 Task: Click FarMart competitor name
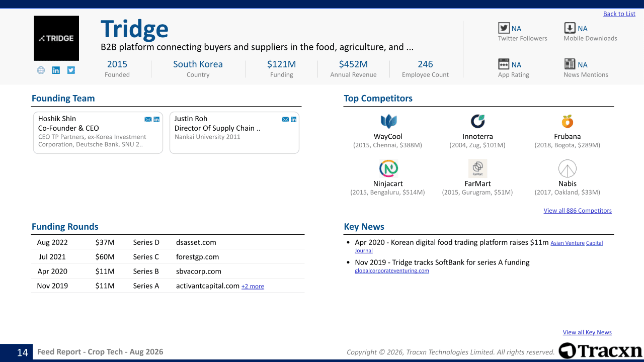[477, 184]
